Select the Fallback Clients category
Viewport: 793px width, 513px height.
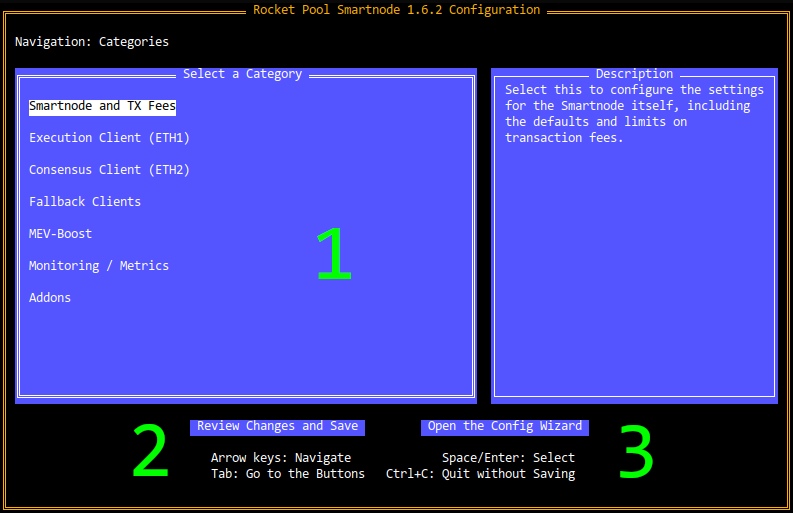click(85, 202)
